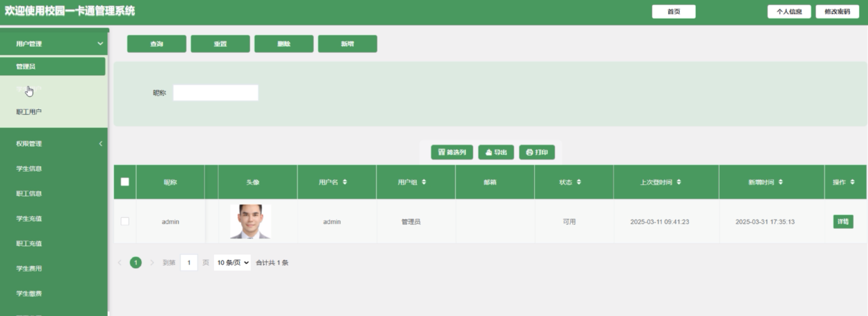This screenshot has width=868, height=316.
Task: Open 职工用户 in the sidebar
Action: coord(29,112)
